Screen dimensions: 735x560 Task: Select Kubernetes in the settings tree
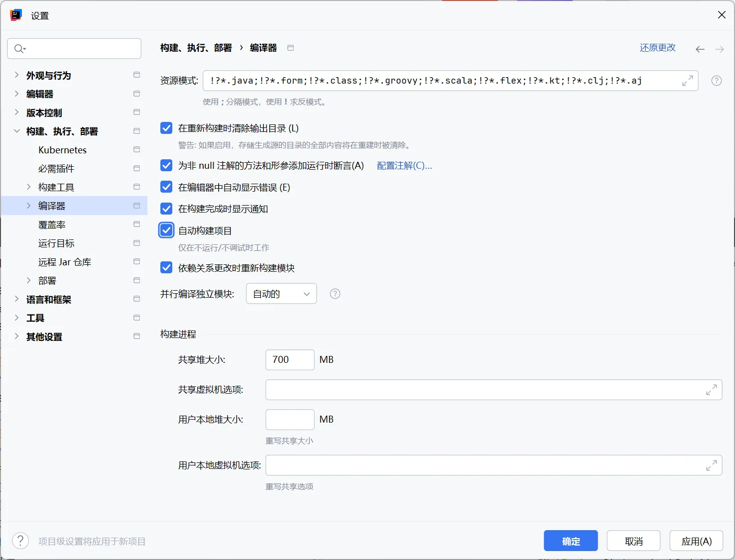click(62, 150)
